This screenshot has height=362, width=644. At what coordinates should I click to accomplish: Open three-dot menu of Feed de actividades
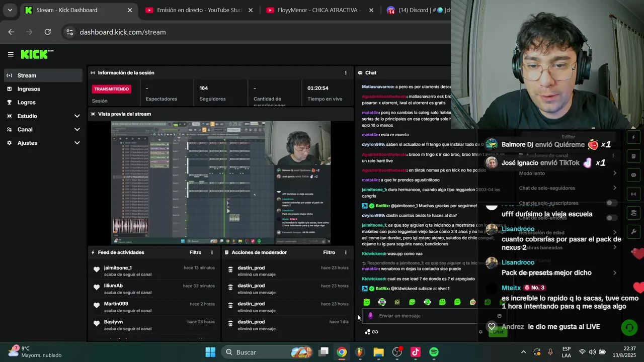212,252
